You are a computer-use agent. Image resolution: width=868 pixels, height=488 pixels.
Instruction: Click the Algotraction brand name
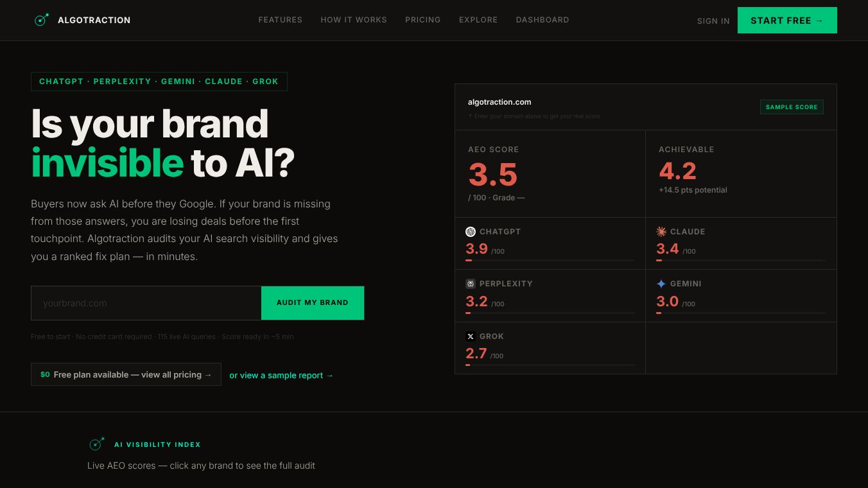point(94,20)
